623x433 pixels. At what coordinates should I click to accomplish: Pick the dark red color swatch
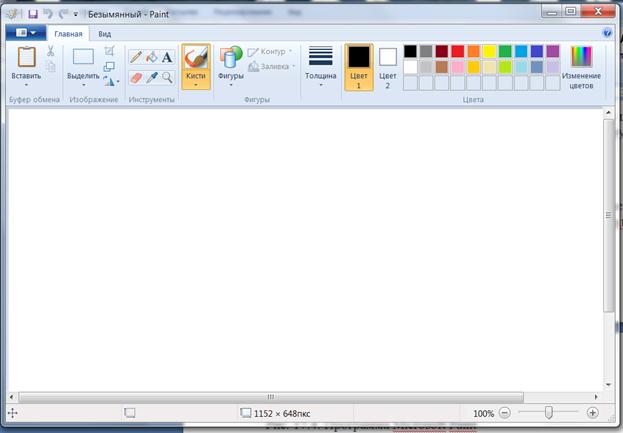click(442, 51)
